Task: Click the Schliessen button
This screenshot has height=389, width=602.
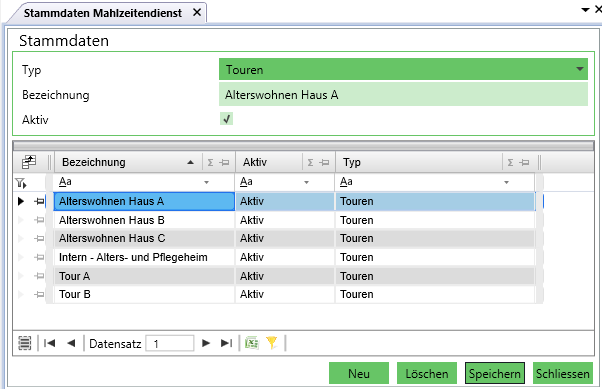Action: pos(563,373)
